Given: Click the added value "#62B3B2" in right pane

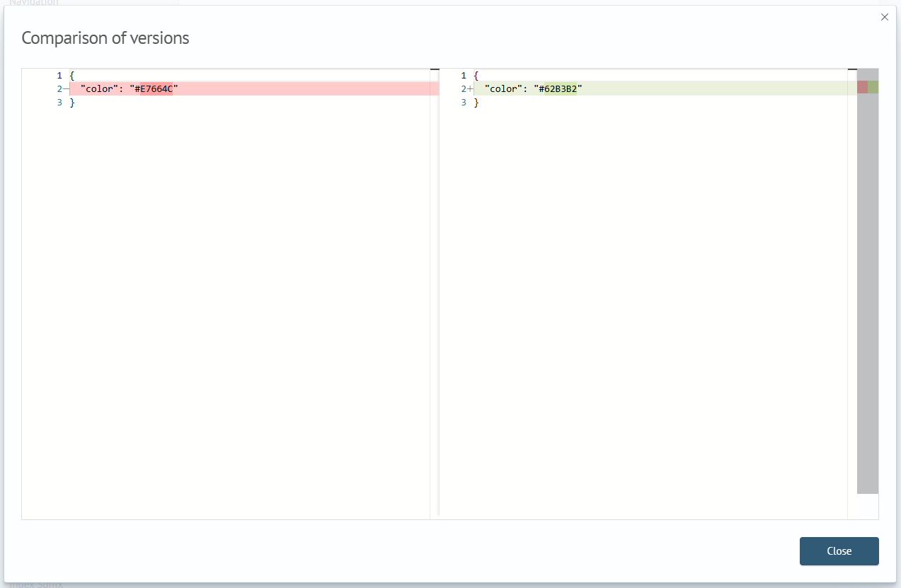Looking at the screenshot, I should [x=558, y=89].
